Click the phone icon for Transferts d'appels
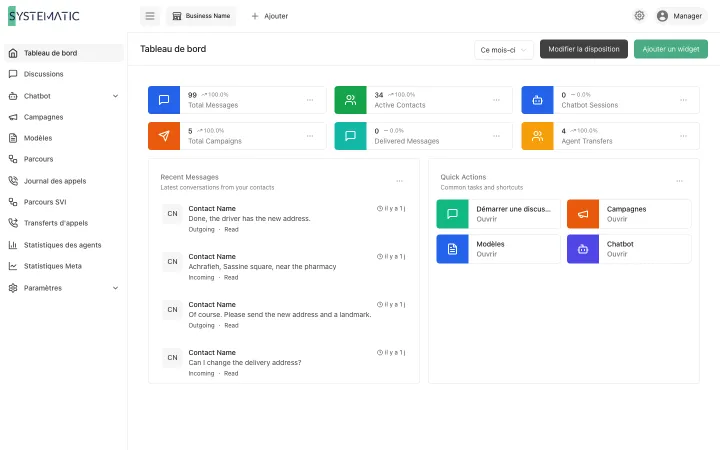The image size is (720, 450). coord(13,223)
